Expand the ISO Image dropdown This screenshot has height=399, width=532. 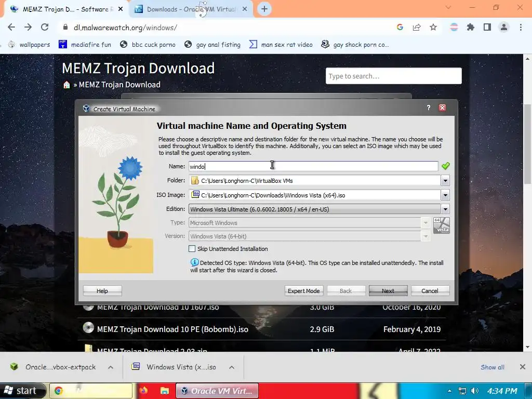click(x=445, y=195)
